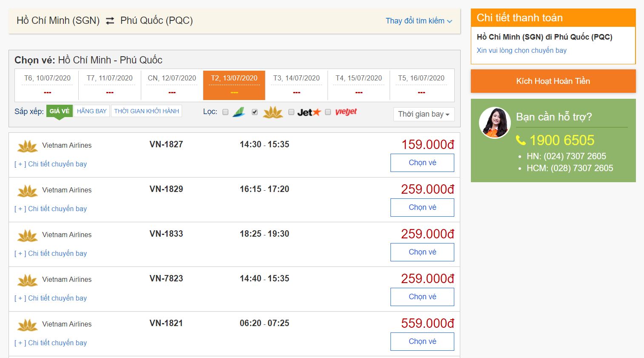Expand flight details for VN-7823

pyautogui.click(x=51, y=298)
